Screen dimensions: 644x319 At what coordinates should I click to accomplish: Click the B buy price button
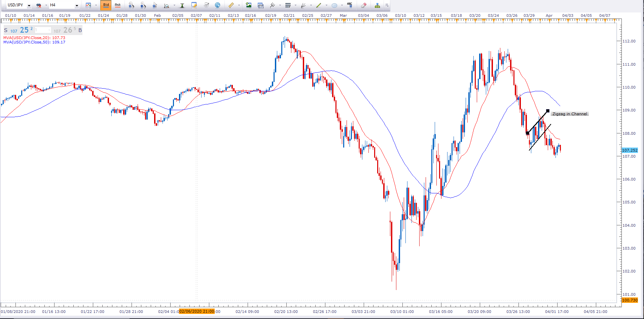pos(80,30)
